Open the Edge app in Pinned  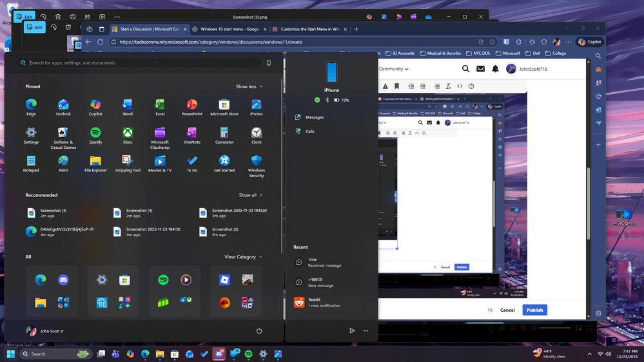coord(31,108)
